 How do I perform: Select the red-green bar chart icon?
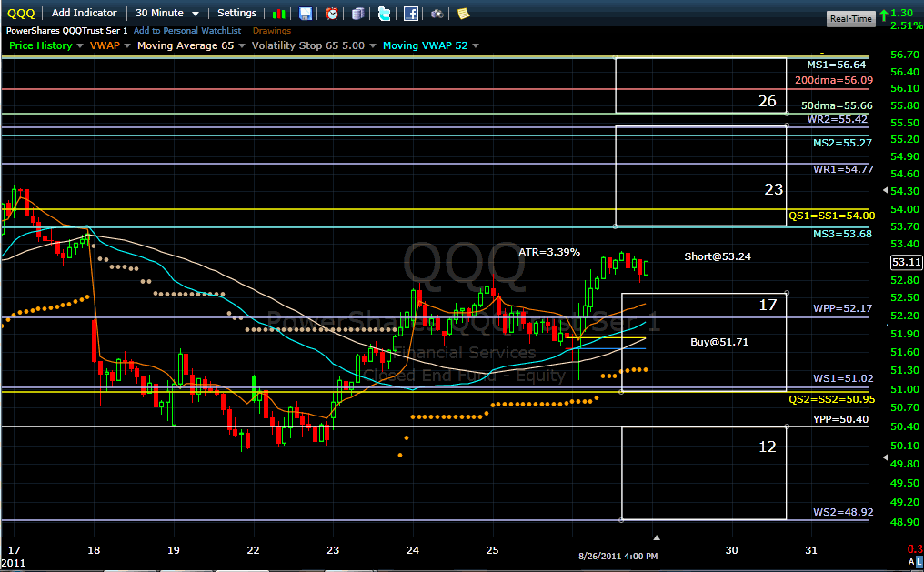278,13
